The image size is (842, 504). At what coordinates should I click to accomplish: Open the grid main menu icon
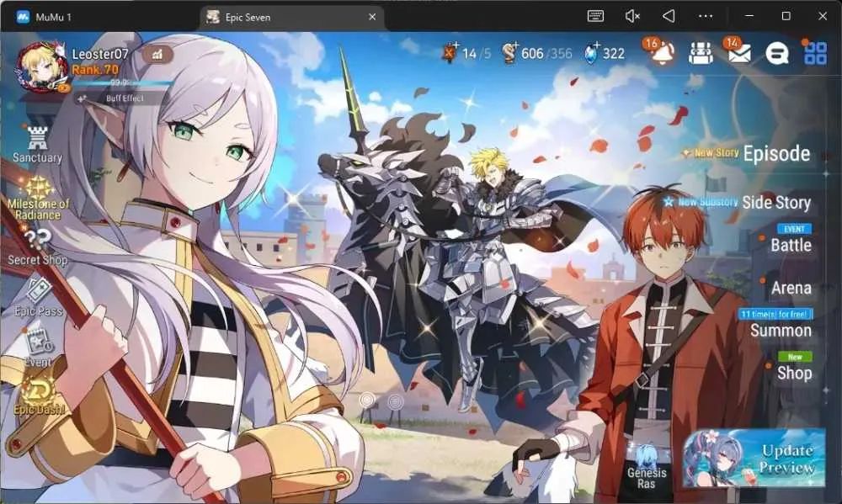point(815,53)
